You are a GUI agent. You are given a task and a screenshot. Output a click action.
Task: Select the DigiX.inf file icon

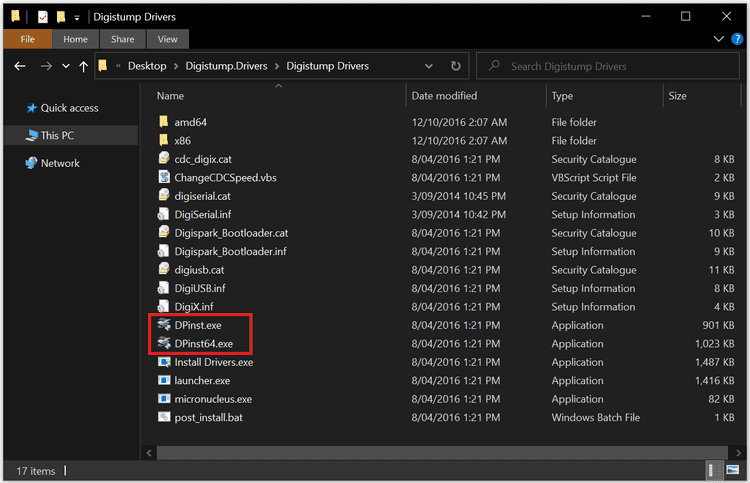pyautogui.click(x=164, y=306)
